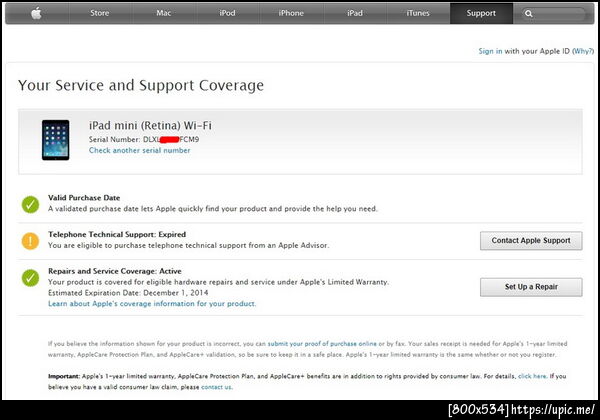The width and height of the screenshot is (600, 420).
Task: Go to the iPhone section
Action: (291, 13)
